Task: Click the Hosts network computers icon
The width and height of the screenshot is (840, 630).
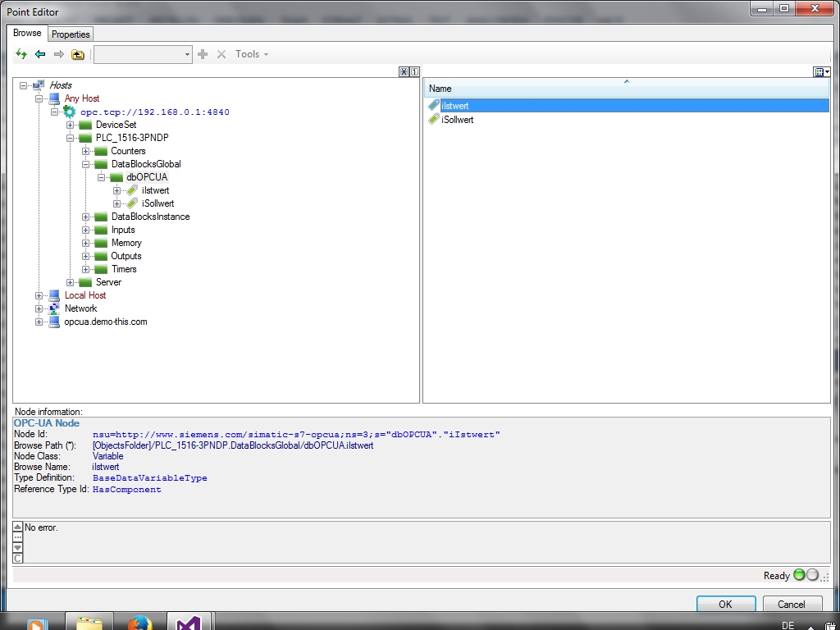Action: 39,85
